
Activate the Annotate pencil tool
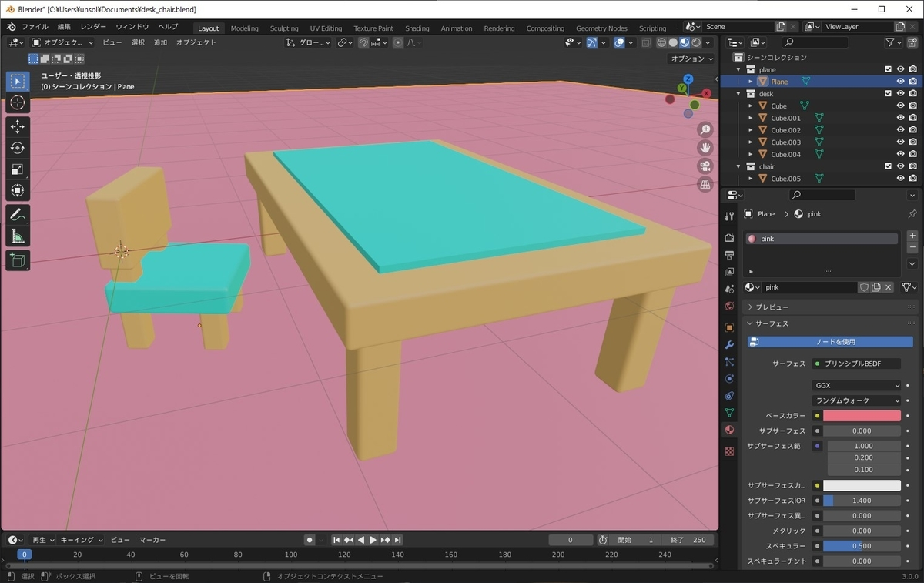click(x=18, y=216)
